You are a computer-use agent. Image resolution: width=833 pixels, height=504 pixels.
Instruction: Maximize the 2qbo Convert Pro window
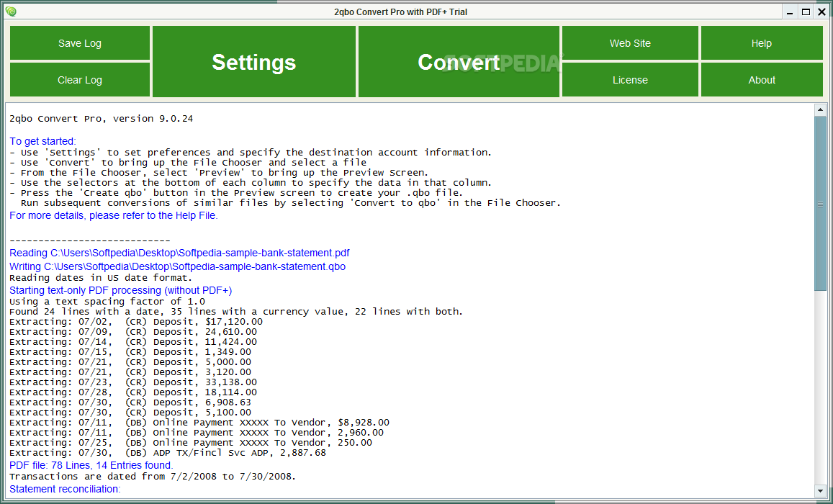(806, 12)
